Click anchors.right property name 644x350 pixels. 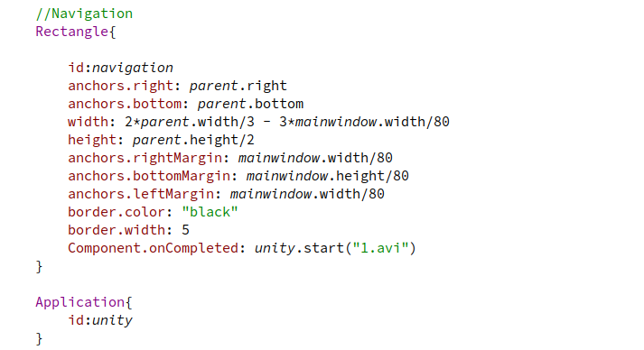click(121, 86)
